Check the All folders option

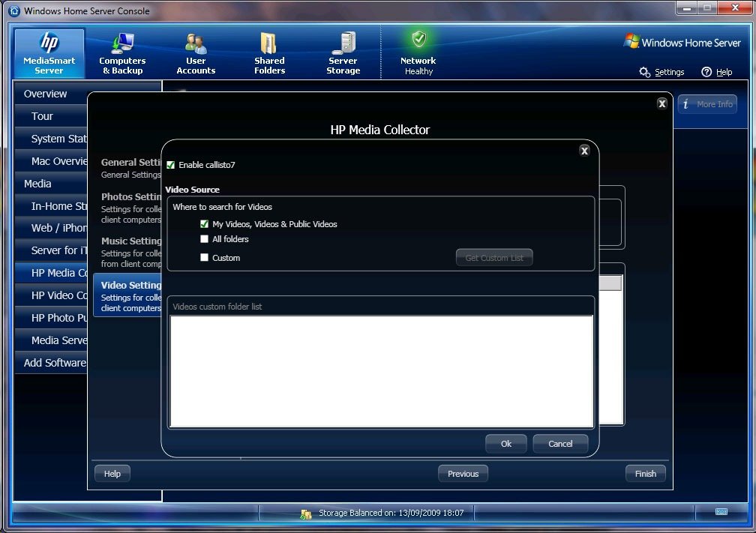[x=205, y=239]
